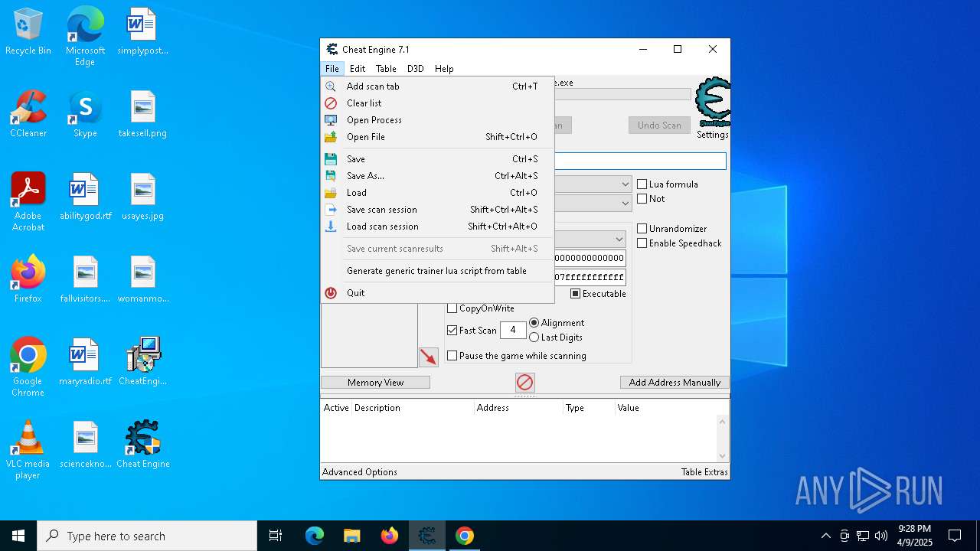Image resolution: width=980 pixels, height=551 pixels.
Task: Open Cheat Engine Settings logo
Action: point(713,102)
